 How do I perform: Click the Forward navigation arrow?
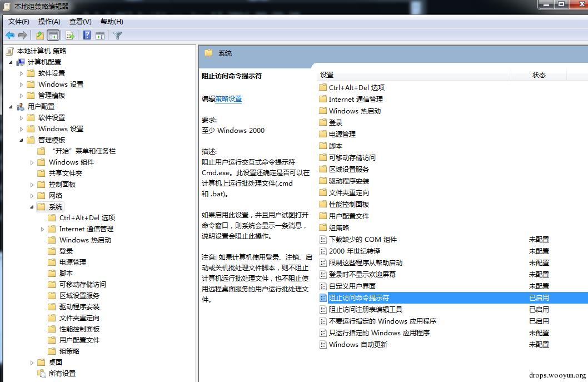coord(22,34)
